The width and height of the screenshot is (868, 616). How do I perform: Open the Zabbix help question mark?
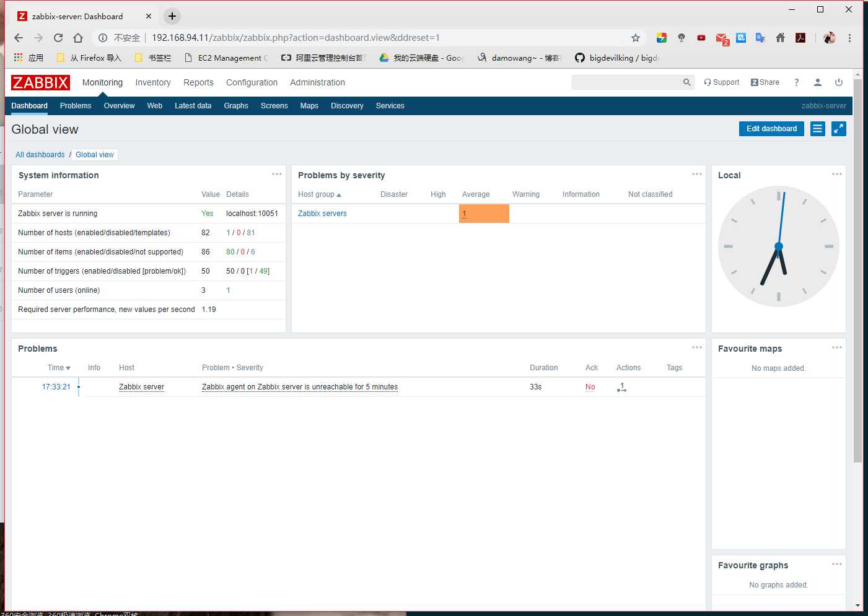[x=797, y=82]
